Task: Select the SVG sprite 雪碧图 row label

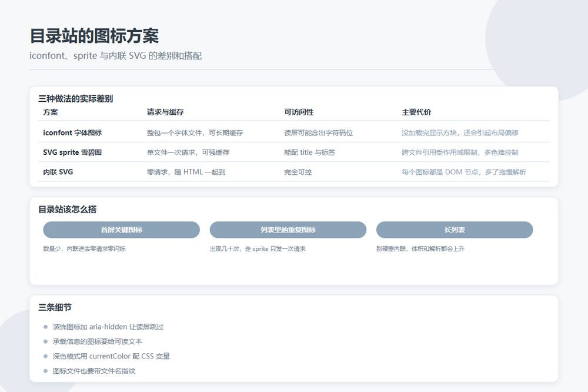Action: (x=72, y=152)
